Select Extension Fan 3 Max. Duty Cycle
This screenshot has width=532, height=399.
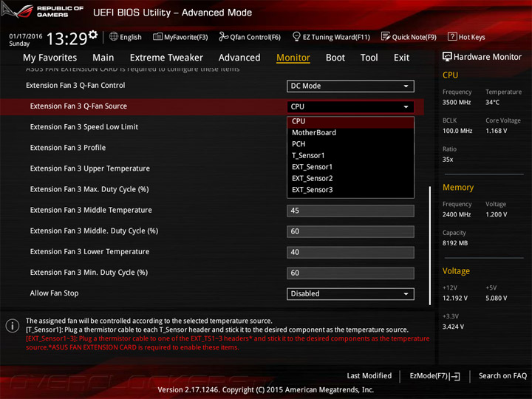pyautogui.click(x=89, y=189)
